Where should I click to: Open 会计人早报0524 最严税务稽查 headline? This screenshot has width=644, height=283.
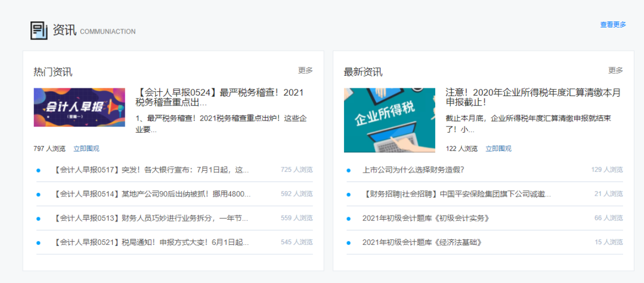pos(220,98)
